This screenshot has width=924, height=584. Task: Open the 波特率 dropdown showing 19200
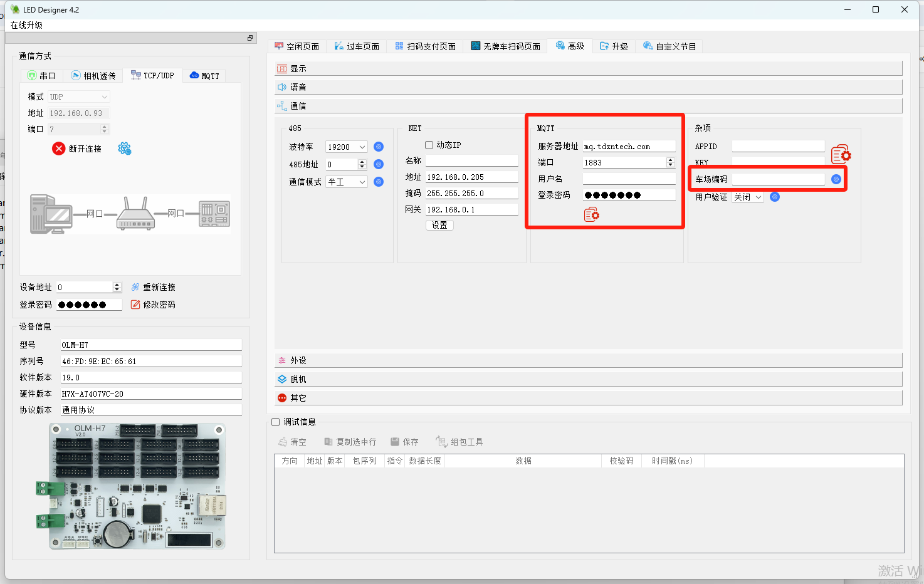347,147
